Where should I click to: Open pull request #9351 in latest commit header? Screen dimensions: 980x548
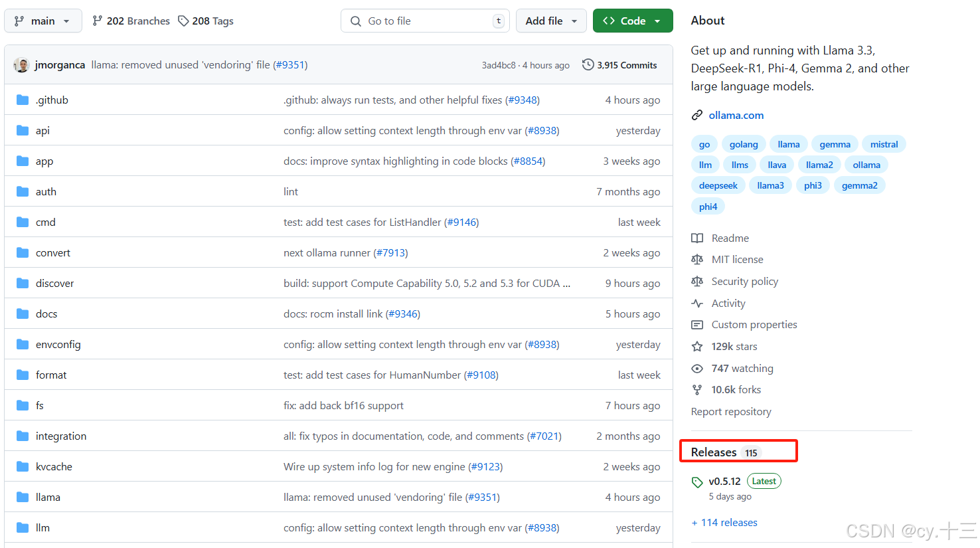pyautogui.click(x=291, y=65)
